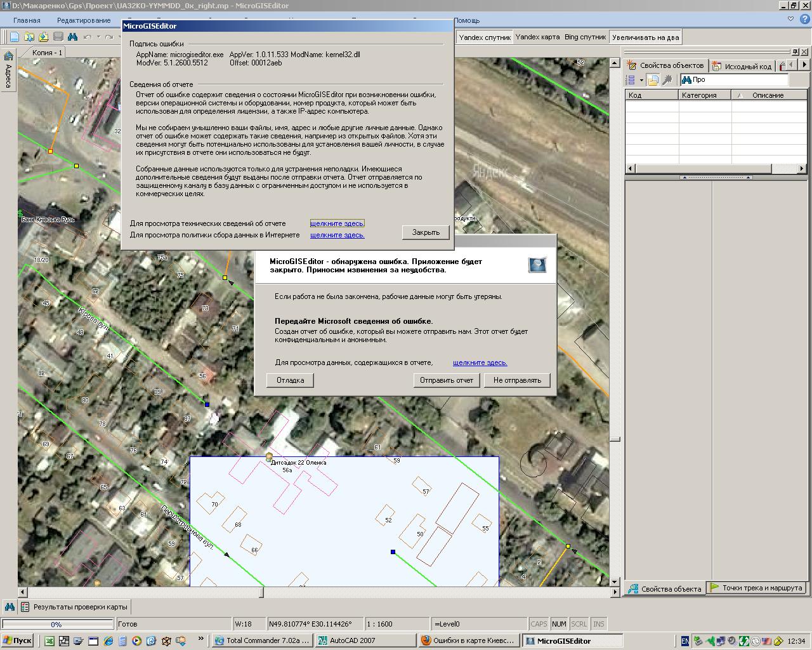Click the new document icon in toolbar

coord(14,37)
